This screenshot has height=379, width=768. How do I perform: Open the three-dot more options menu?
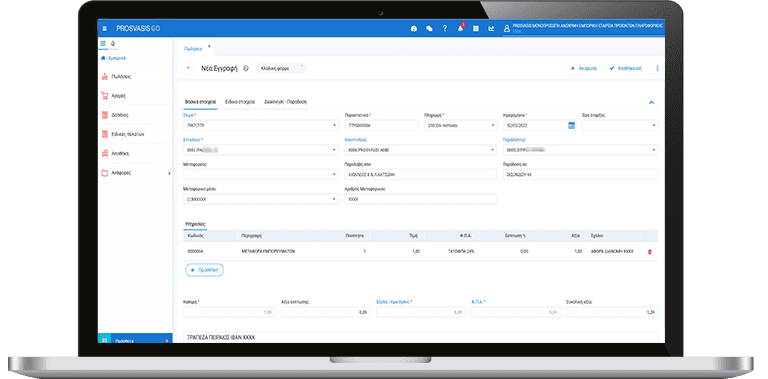[657, 69]
